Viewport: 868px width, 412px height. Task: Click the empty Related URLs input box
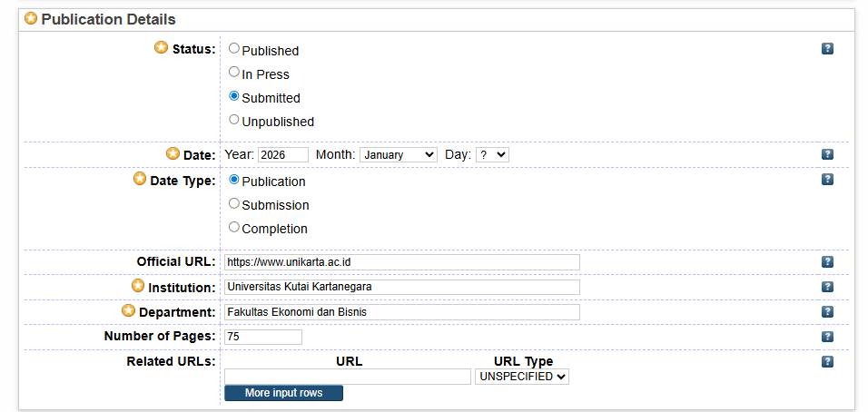[347, 377]
